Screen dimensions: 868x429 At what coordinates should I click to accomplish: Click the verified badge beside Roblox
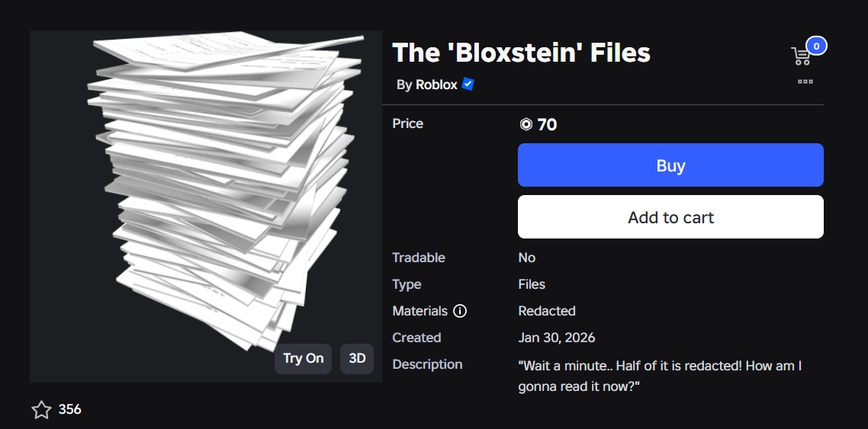click(x=468, y=85)
